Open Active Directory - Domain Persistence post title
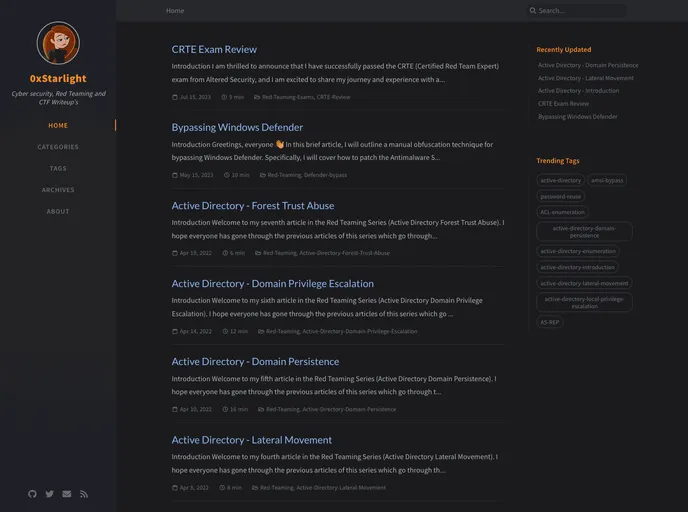The width and height of the screenshot is (688, 512). pyautogui.click(x=255, y=362)
